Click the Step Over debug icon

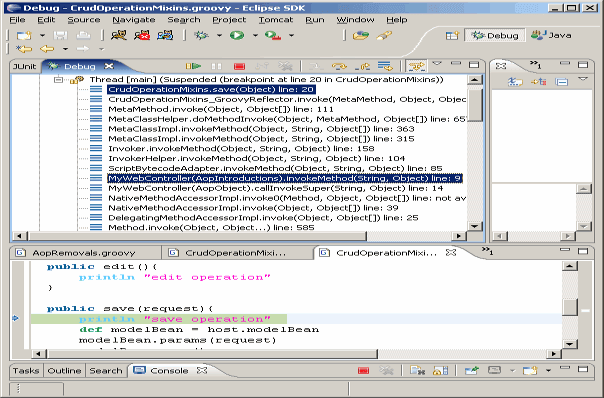tap(339, 66)
